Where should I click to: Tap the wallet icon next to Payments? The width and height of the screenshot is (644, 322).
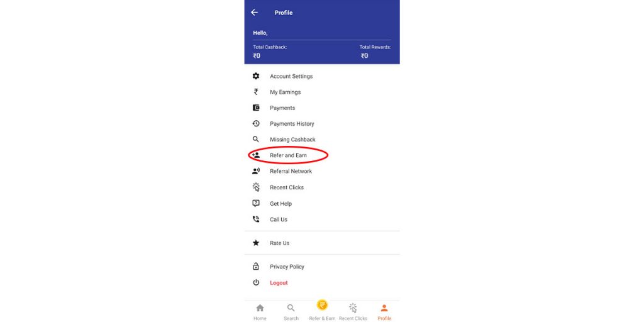click(256, 108)
